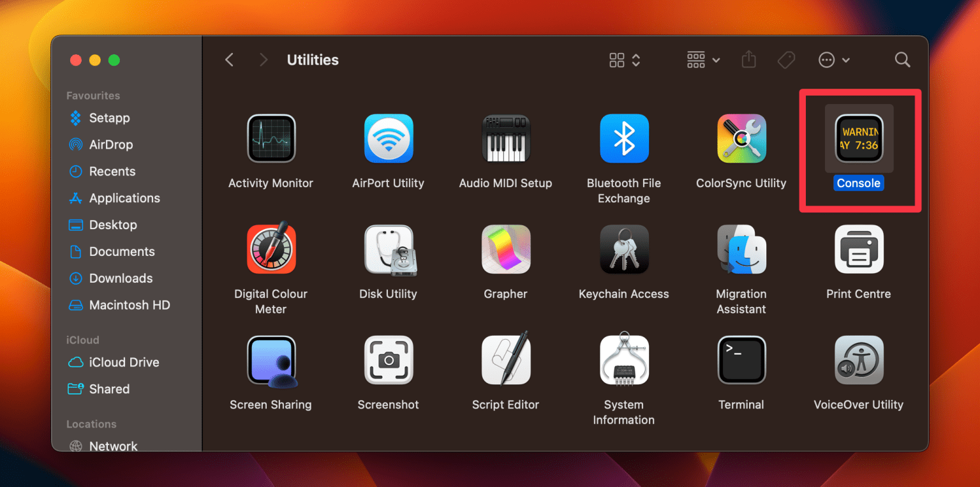Open Disk Utility
The height and width of the screenshot is (487, 980).
pyautogui.click(x=388, y=249)
